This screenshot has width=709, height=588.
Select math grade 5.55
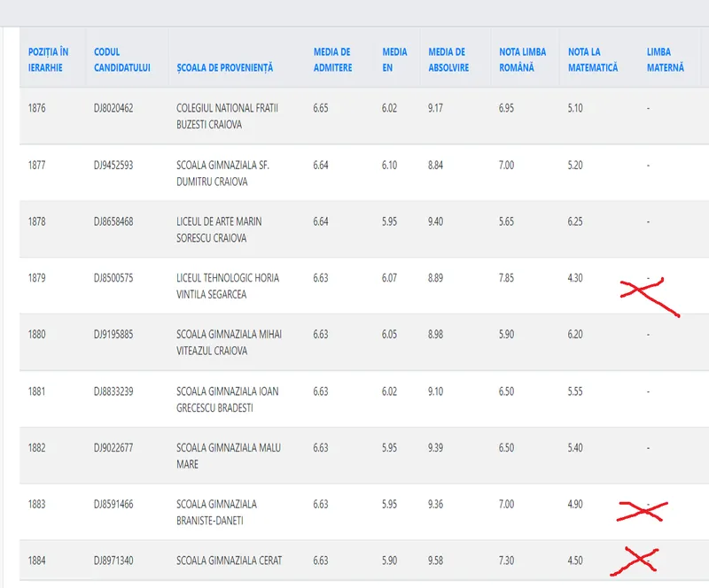point(575,391)
